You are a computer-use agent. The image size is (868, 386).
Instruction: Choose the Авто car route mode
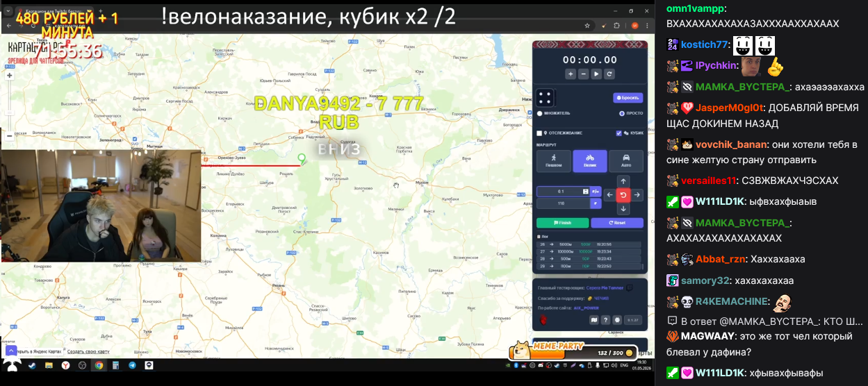click(626, 161)
